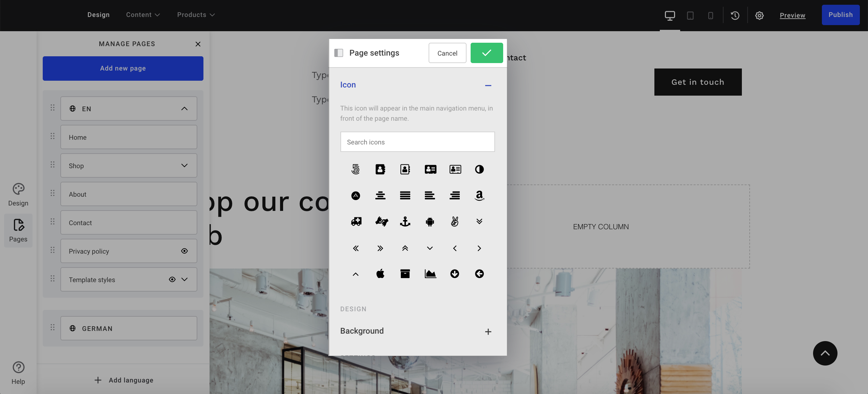
Task: Select the single angle left icon
Action: [455, 248]
